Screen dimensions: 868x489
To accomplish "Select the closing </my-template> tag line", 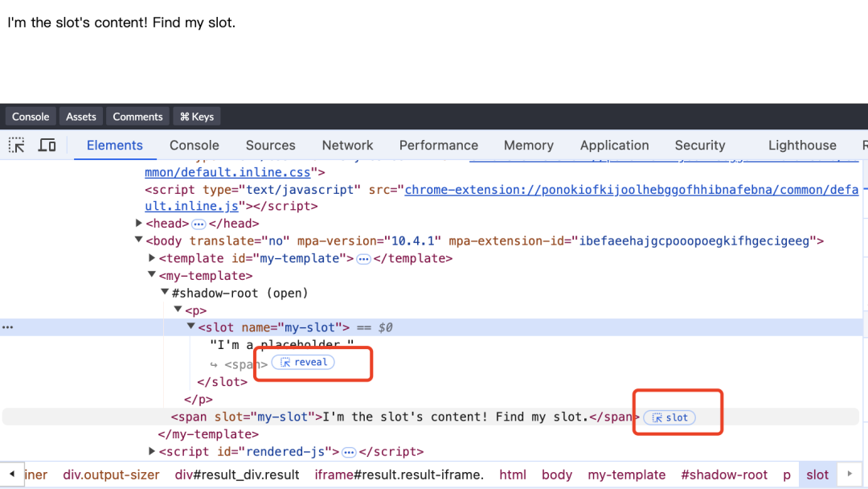I will point(208,435).
